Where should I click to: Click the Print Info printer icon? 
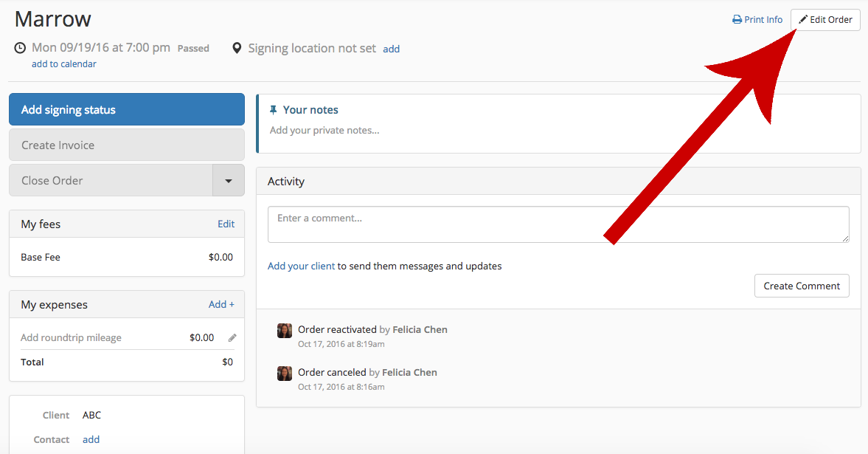point(737,20)
